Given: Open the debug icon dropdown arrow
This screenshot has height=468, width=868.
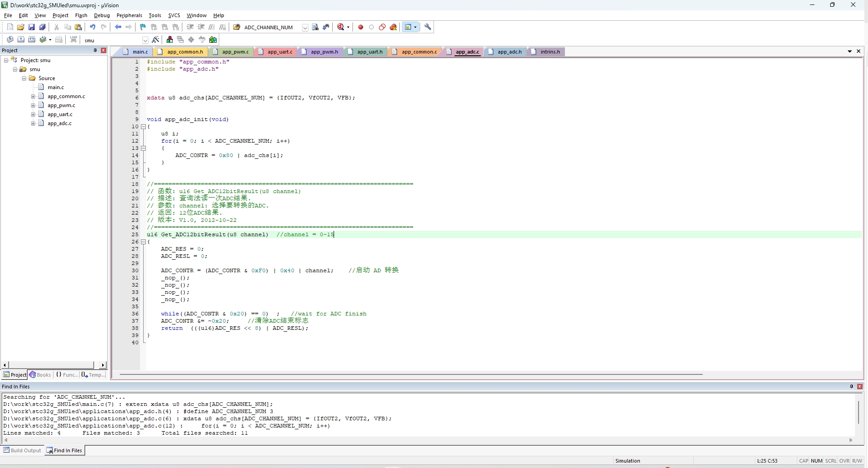Looking at the screenshot, I should pyautogui.click(x=348, y=27).
